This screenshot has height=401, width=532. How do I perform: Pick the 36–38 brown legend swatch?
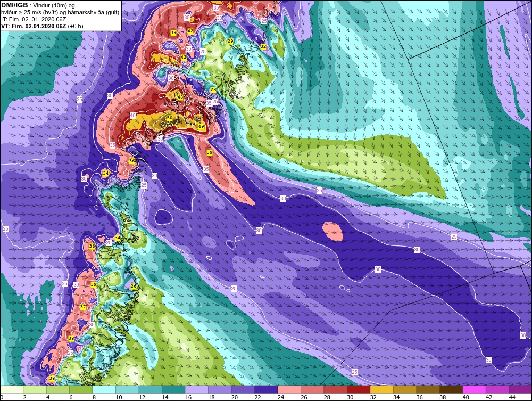tap(428, 389)
